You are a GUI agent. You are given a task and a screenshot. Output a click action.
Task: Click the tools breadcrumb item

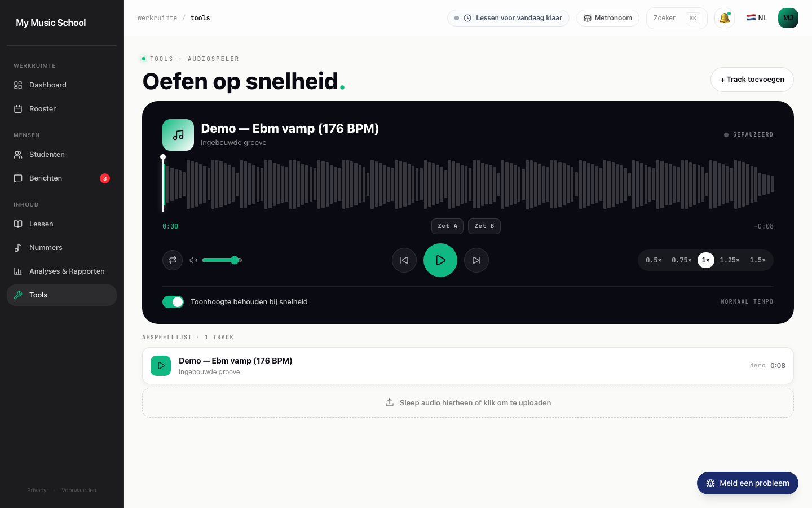(x=200, y=18)
